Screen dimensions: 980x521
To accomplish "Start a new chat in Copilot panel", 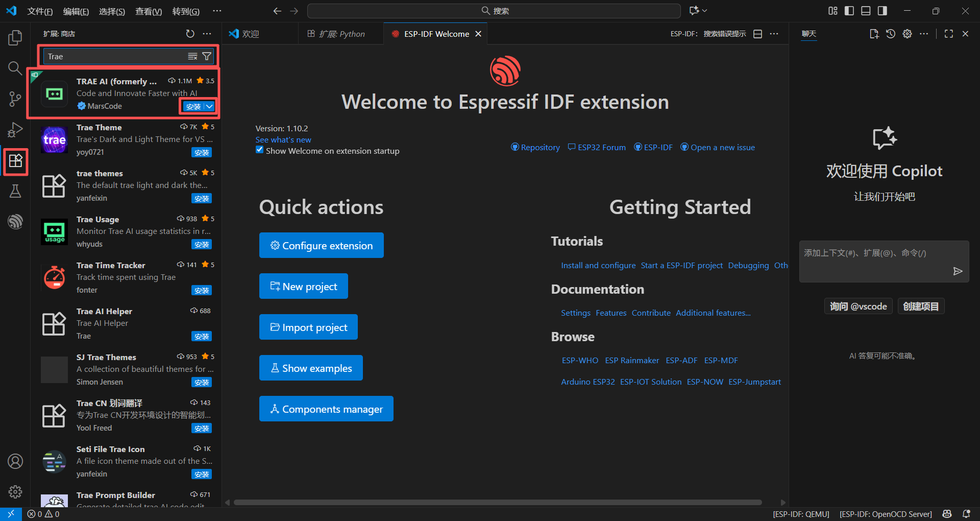I will click(x=874, y=34).
